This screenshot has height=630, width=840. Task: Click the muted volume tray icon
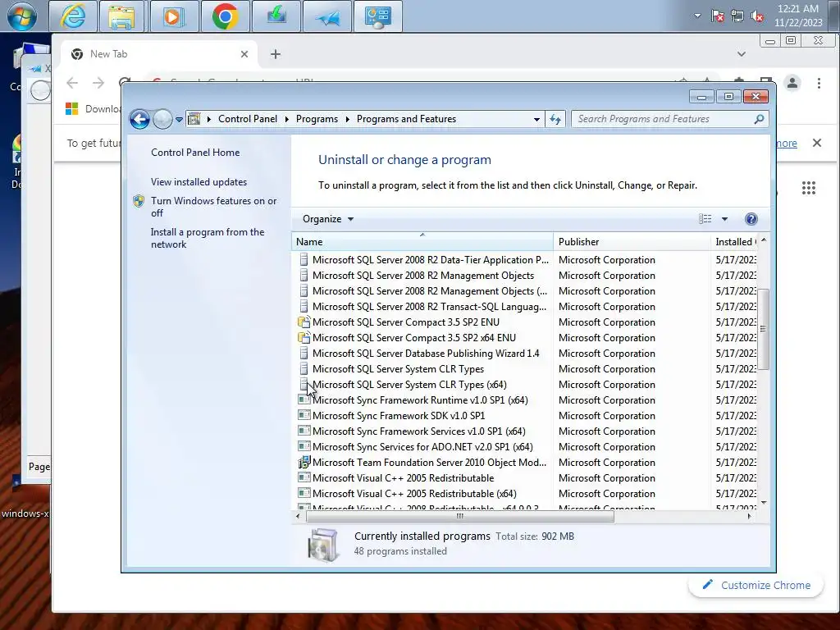(x=757, y=16)
